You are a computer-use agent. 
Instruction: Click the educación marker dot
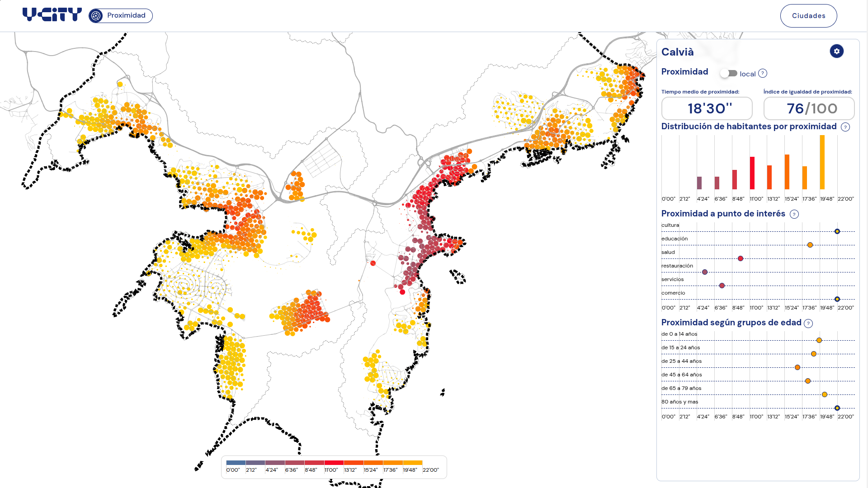pos(810,245)
